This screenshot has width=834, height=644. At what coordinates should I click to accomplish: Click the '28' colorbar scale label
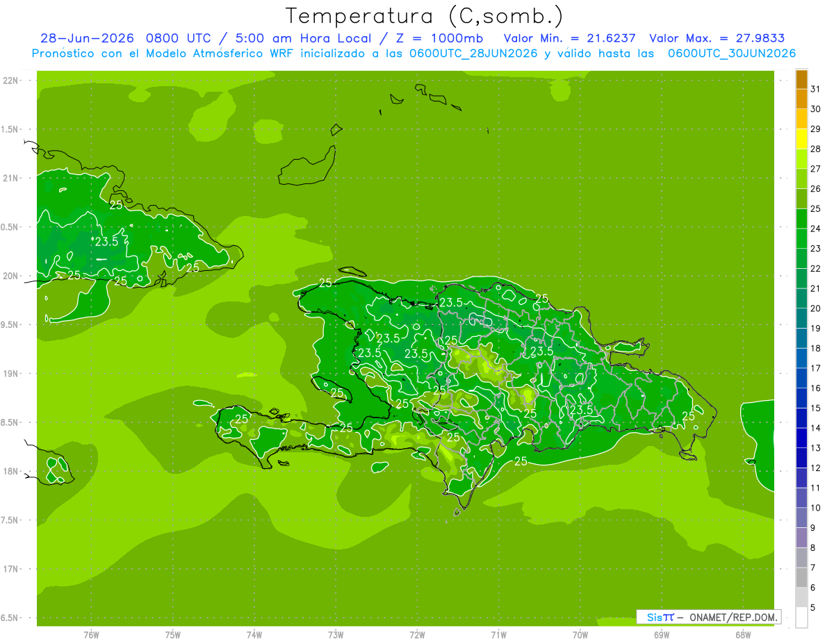[815, 149]
